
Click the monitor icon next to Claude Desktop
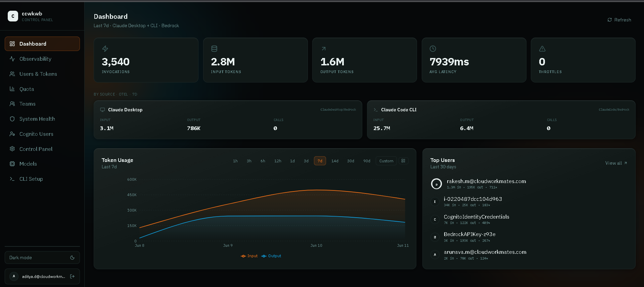point(102,110)
